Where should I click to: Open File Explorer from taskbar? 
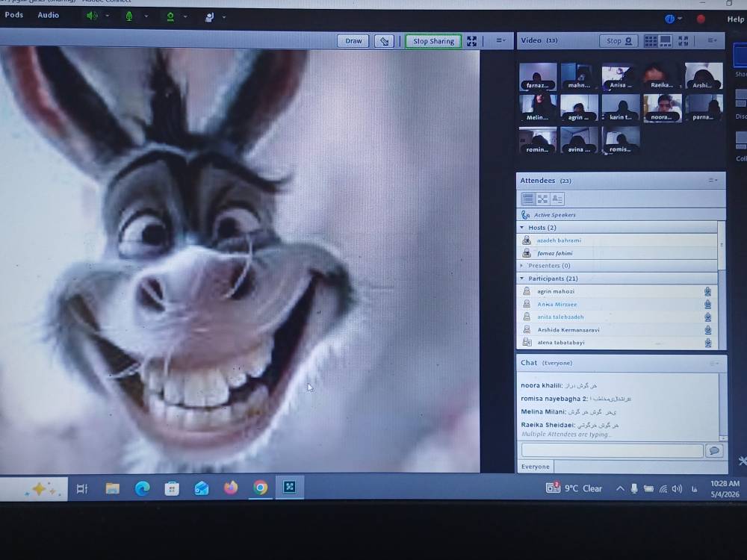(x=113, y=488)
